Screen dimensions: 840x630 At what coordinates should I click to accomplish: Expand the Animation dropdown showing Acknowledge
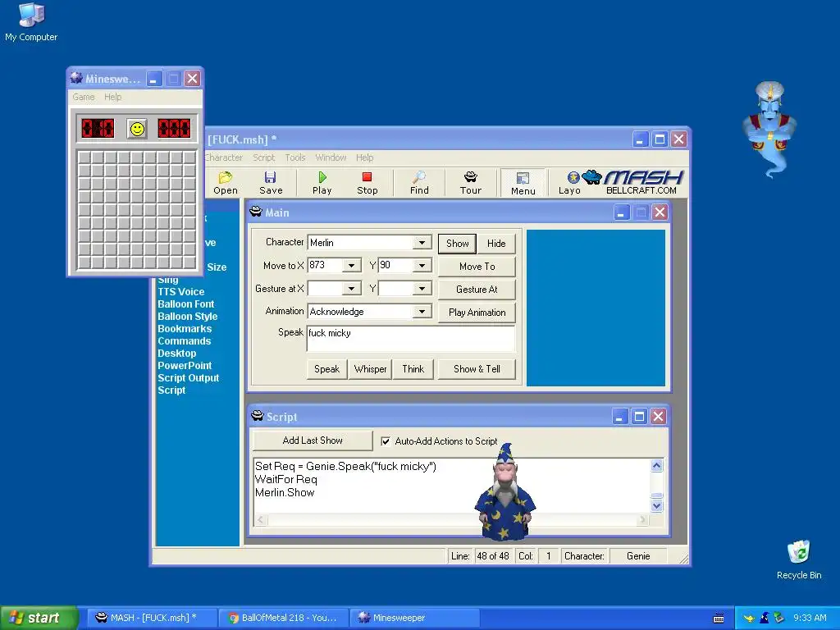pos(422,311)
